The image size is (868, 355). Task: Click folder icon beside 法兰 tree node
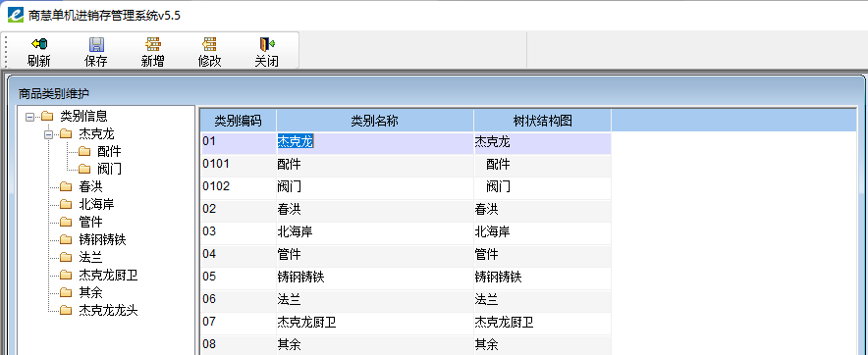(x=66, y=257)
